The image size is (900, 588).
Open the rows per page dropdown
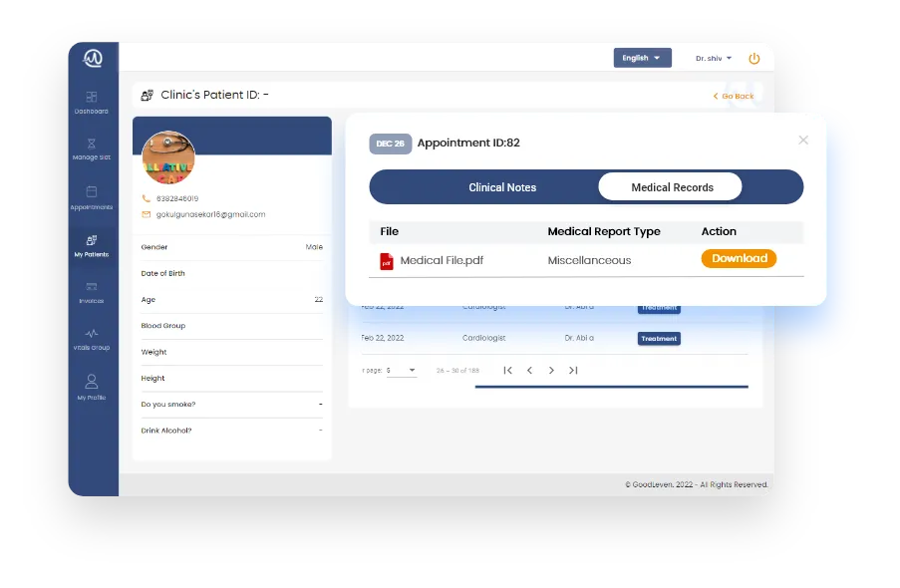coord(404,370)
